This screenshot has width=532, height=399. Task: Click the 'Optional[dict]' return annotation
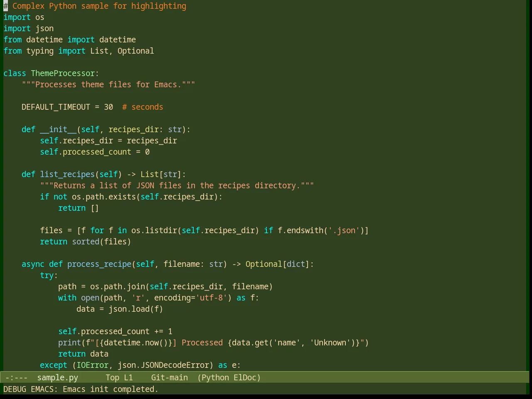coord(278,264)
